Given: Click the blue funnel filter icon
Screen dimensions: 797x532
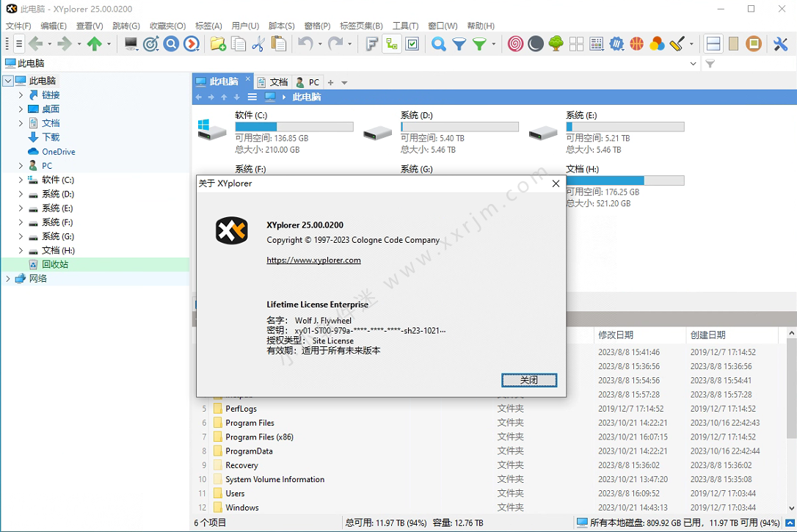Looking at the screenshot, I should click(x=459, y=44).
